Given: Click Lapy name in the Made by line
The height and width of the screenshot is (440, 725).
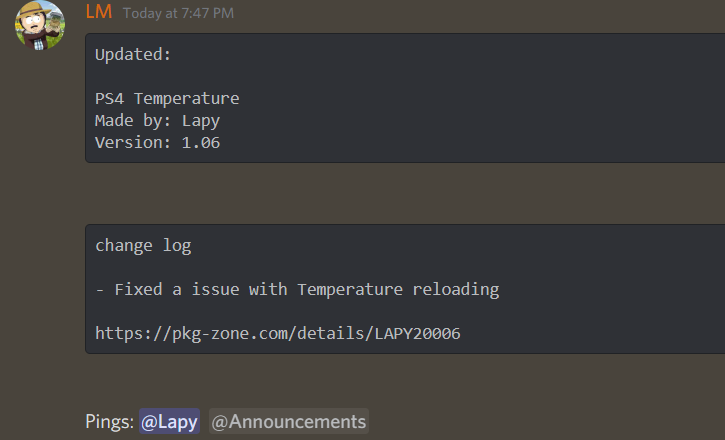Looking at the screenshot, I should (x=200, y=121).
